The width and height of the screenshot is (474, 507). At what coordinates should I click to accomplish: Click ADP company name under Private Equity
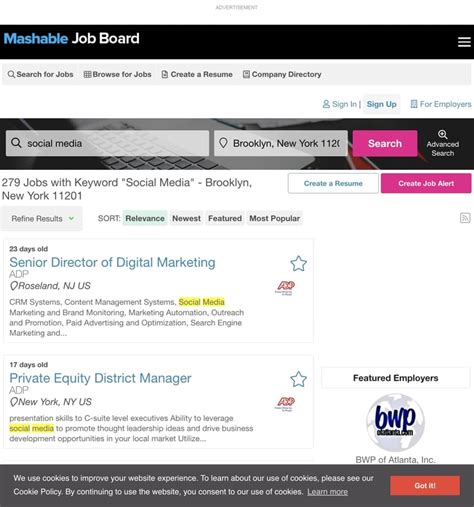coord(19,390)
